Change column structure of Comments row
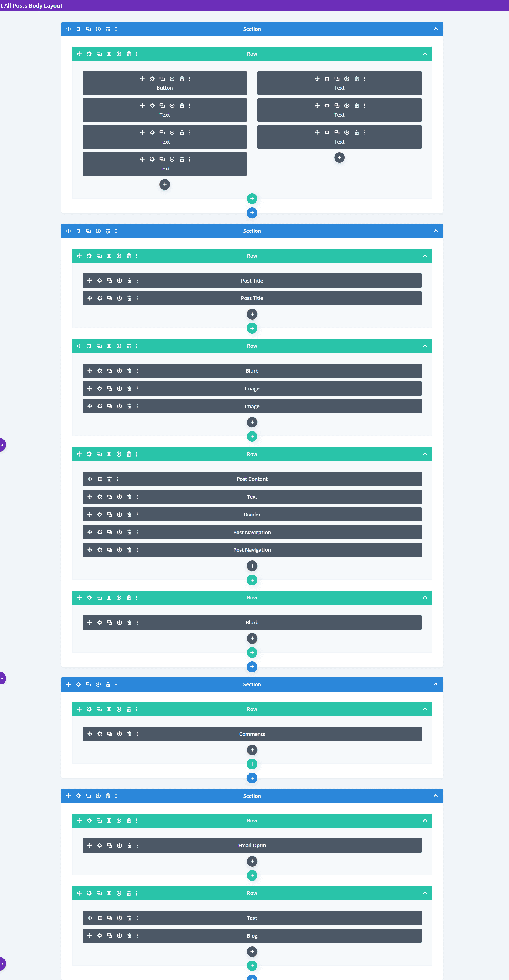509x980 pixels. (x=109, y=709)
